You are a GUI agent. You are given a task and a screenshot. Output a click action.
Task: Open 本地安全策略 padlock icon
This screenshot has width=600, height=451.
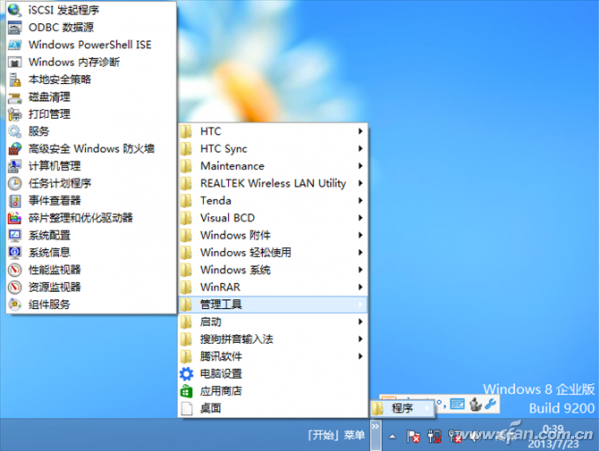pyautogui.click(x=15, y=80)
